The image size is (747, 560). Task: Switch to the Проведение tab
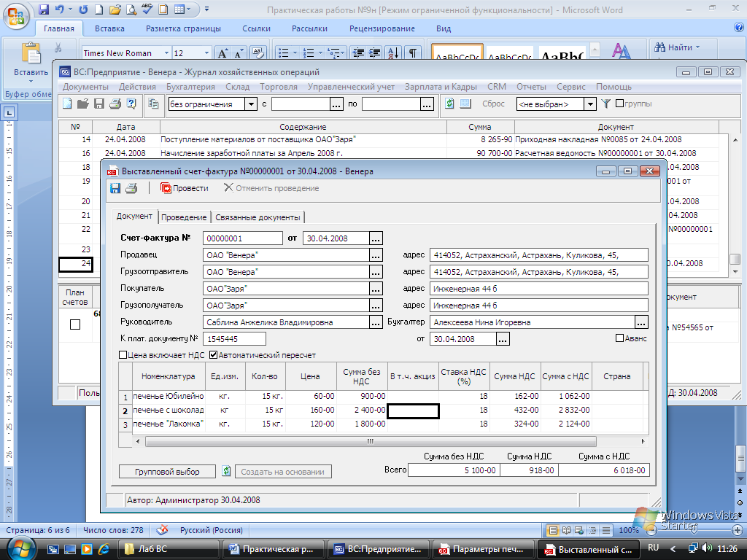click(x=184, y=217)
